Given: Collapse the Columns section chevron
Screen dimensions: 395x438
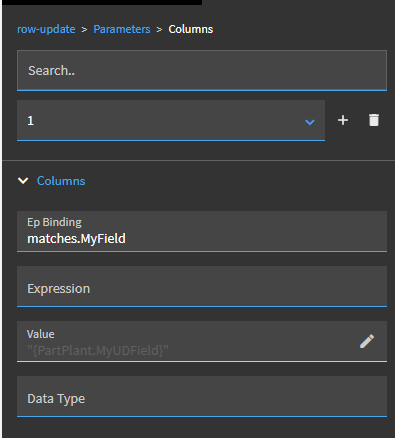Looking at the screenshot, I should (23, 181).
